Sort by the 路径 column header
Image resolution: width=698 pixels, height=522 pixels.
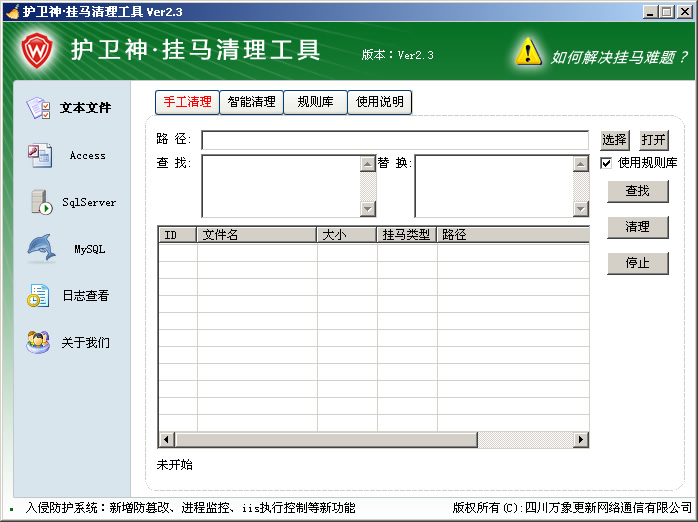click(x=513, y=235)
